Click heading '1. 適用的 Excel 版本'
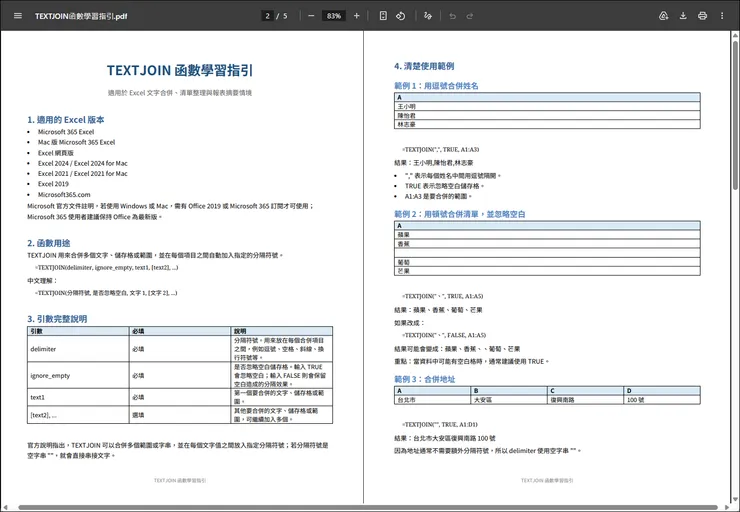The image size is (740, 512). (x=66, y=119)
